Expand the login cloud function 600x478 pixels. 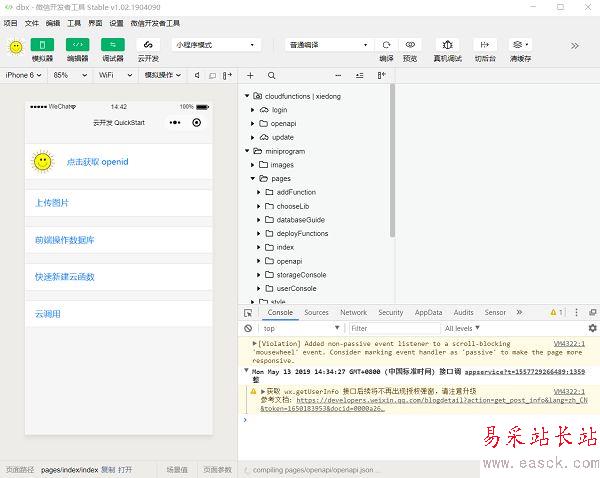[253, 110]
